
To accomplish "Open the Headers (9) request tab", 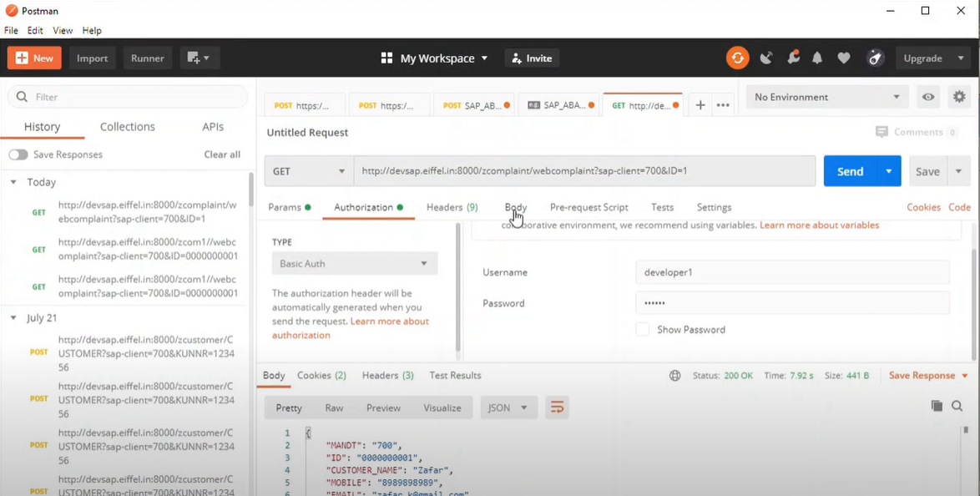I will [x=452, y=207].
